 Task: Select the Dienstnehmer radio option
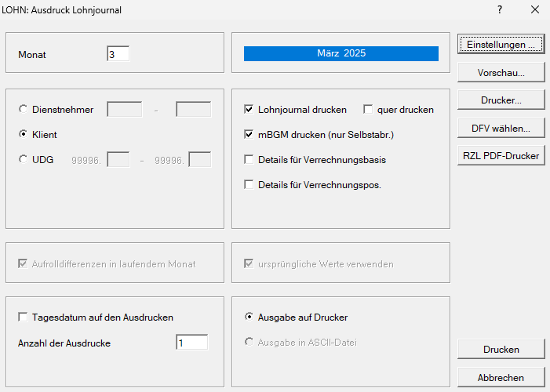(23, 110)
